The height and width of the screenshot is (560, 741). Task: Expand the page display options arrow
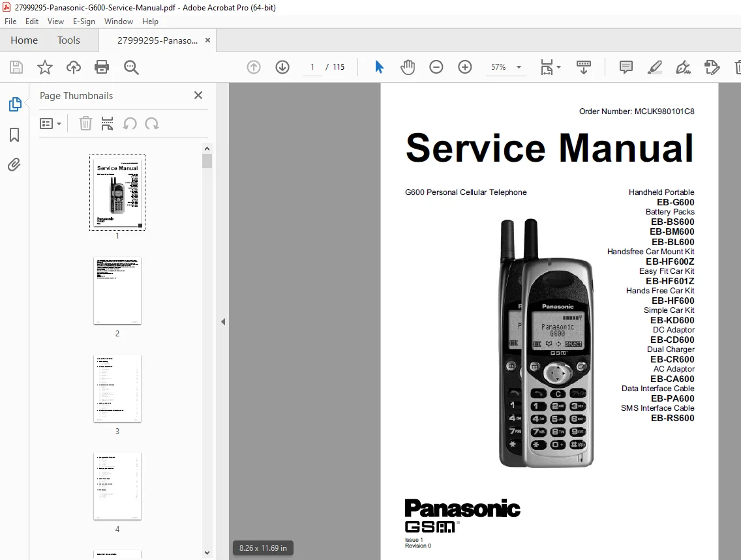(x=558, y=67)
